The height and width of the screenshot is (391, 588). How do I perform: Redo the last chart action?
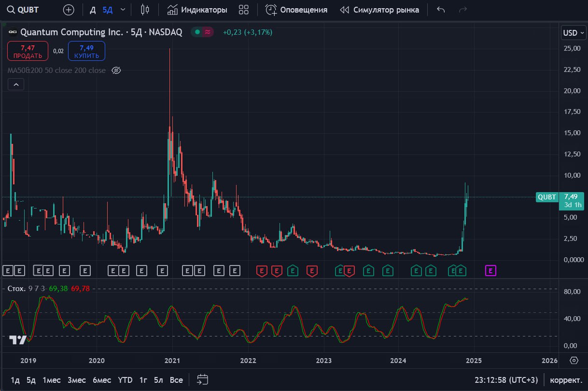[x=463, y=10]
